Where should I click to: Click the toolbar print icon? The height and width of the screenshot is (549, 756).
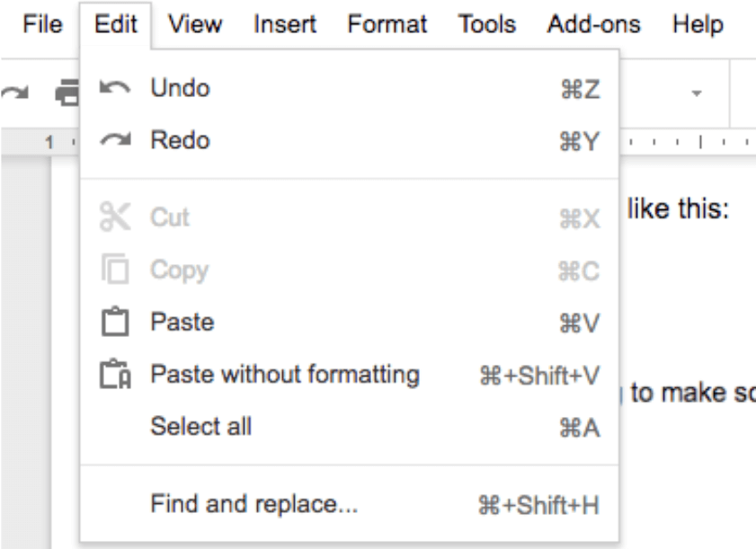tap(67, 92)
